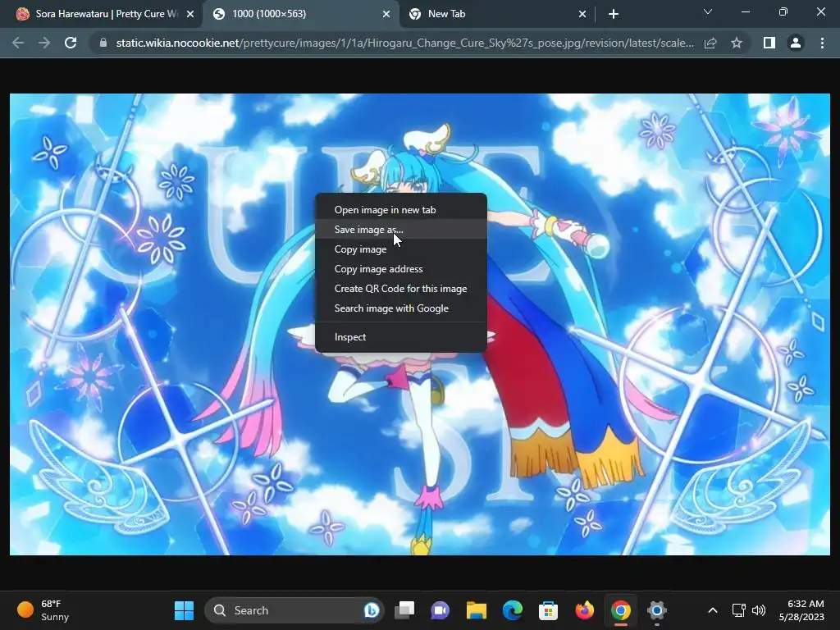Show hidden system tray icons
Viewport: 840px width, 630px height.
coord(713,610)
